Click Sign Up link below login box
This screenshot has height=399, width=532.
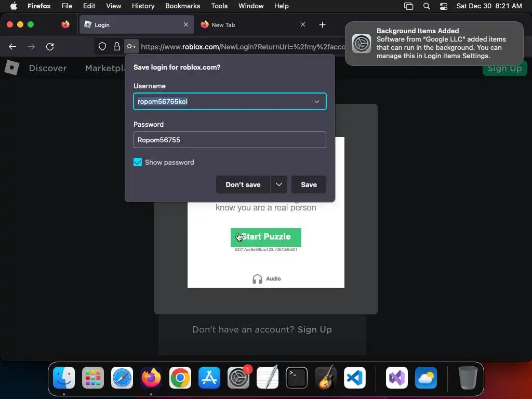point(314,329)
